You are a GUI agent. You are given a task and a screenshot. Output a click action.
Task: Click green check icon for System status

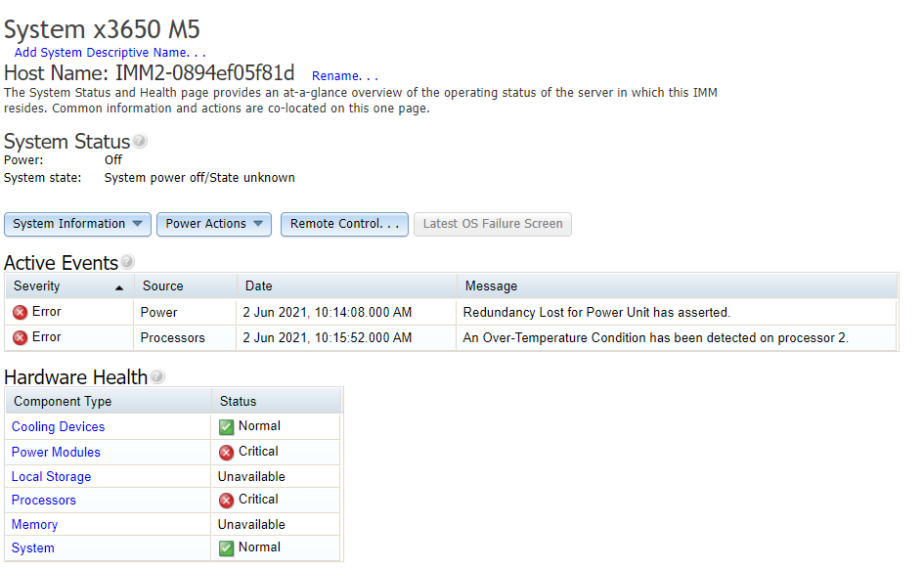pos(226,548)
